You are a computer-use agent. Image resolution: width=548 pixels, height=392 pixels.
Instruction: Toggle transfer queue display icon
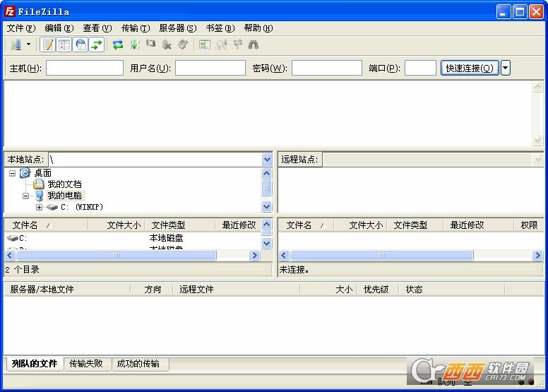pos(97,44)
